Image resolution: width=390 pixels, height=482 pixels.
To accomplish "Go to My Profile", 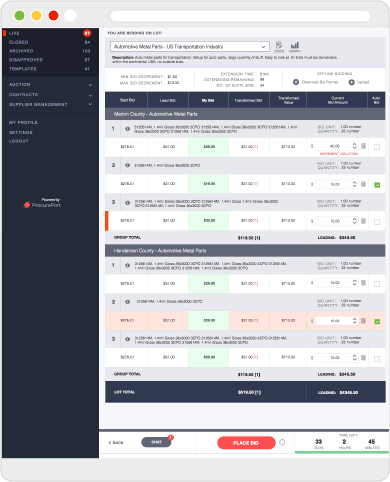I will (x=23, y=123).
